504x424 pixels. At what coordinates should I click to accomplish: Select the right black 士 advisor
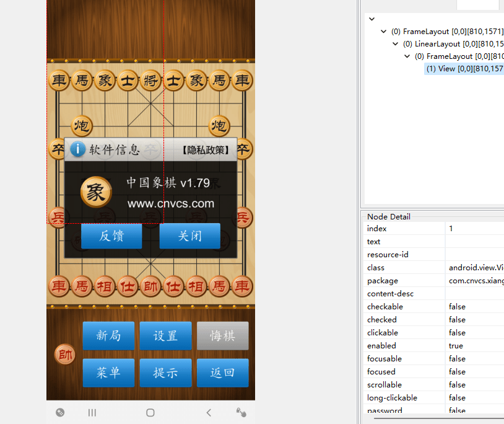(x=173, y=81)
